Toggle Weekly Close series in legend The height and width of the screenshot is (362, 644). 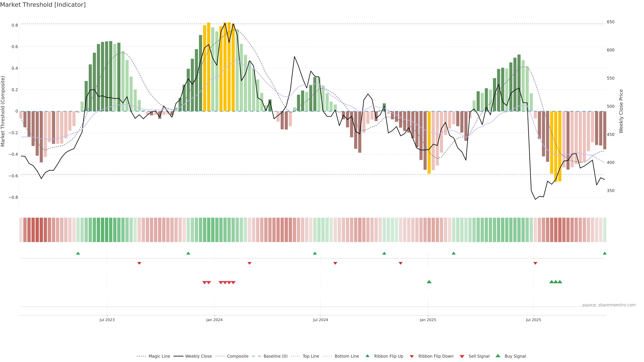[x=198, y=356]
